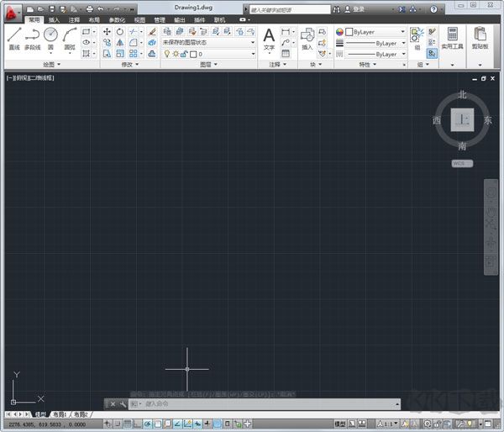
Task: Expand the Layers (图层) panel
Action: tap(208, 65)
